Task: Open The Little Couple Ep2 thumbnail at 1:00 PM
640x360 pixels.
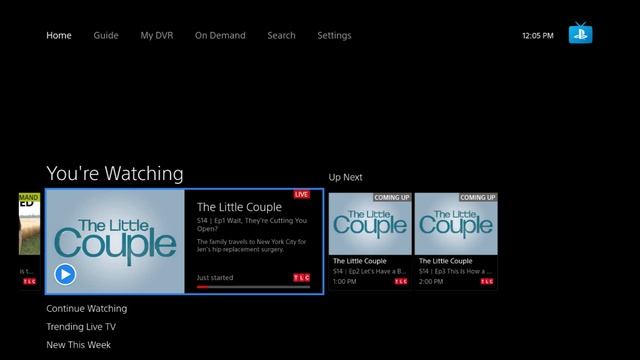Action: [370, 224]
